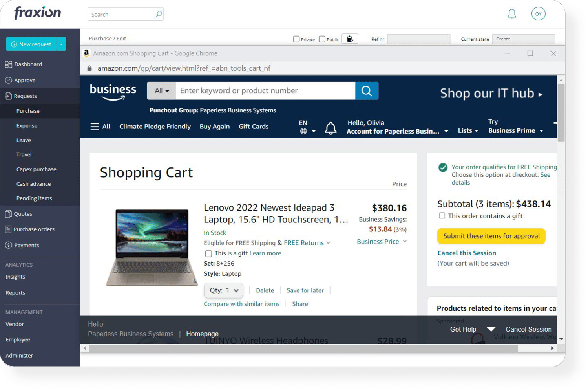
Task: Select the Payments sidebar icon
Action: point(9,245)
